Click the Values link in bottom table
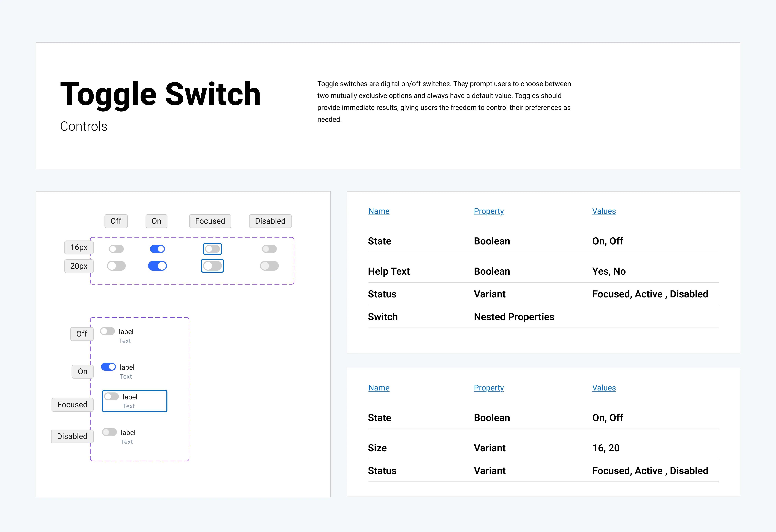 tap(604, 388)
